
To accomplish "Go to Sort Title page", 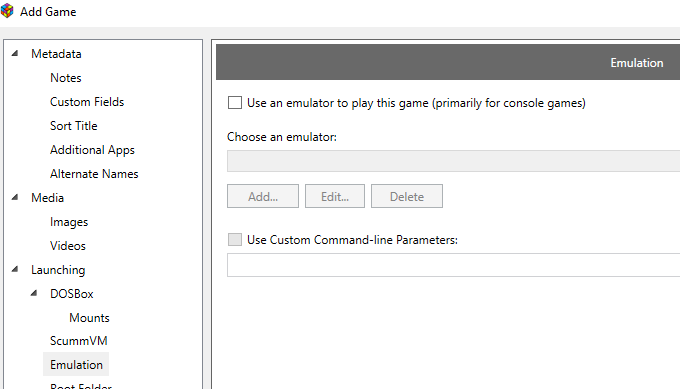I will coord(74,126).
